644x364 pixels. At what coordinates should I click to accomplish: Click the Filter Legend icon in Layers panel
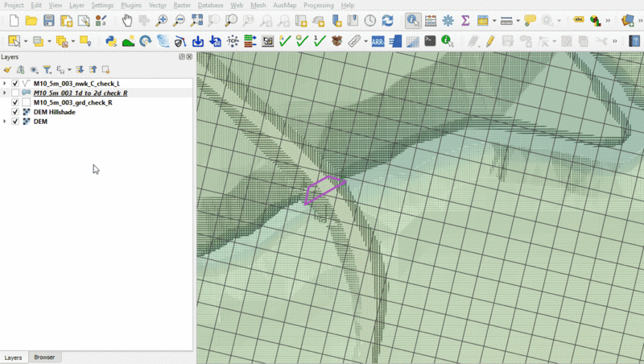pos(47,70)
